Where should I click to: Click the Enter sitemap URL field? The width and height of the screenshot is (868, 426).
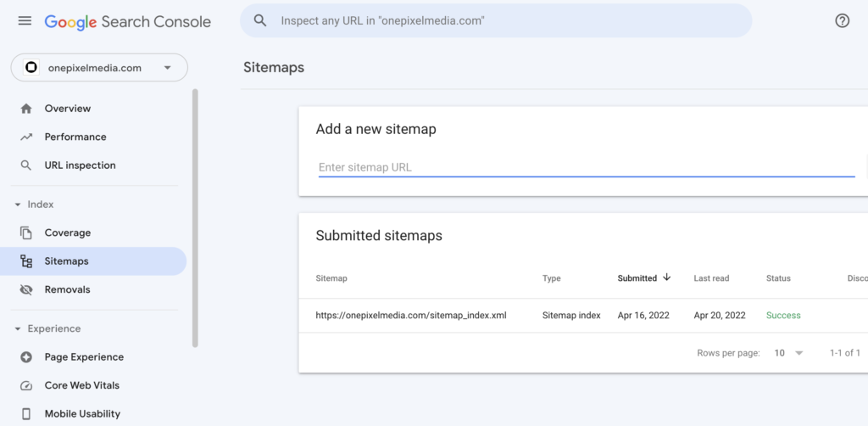(587, 167)
